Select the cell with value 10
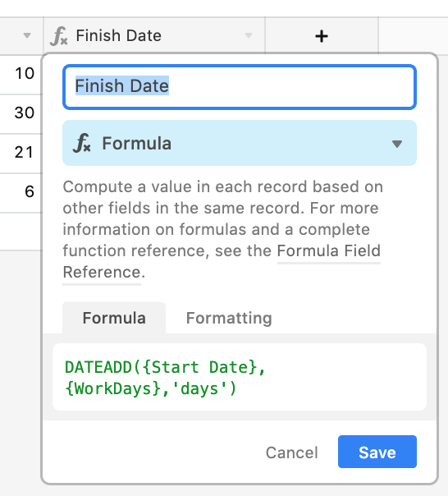Viewport: 448px width, 496px height. (21, 75)
